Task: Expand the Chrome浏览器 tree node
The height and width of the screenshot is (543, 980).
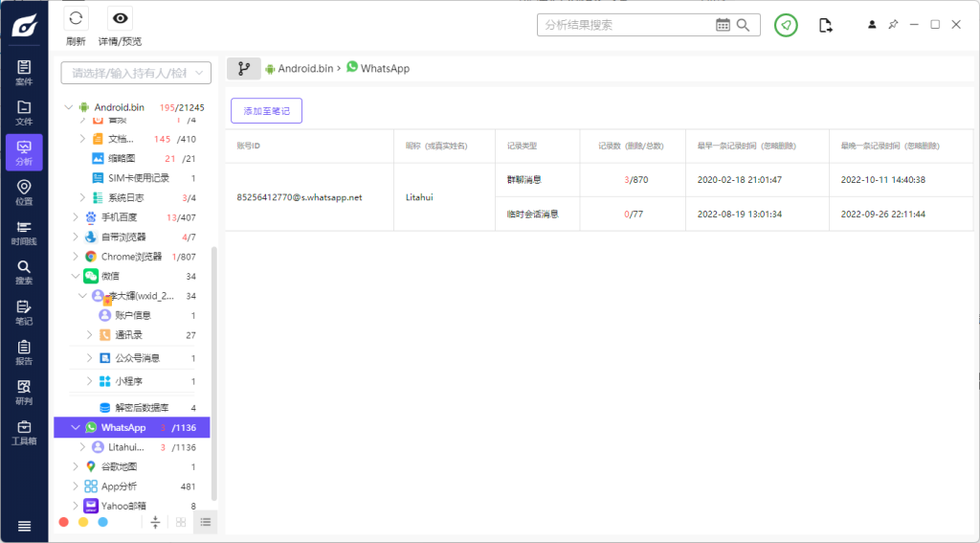Action: (x=76, y=257)
